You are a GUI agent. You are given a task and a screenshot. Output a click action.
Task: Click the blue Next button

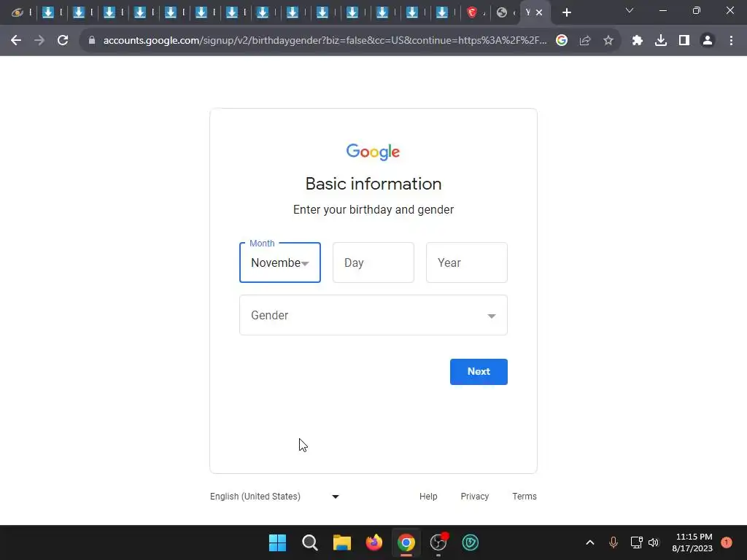click(x=479, y=372)
